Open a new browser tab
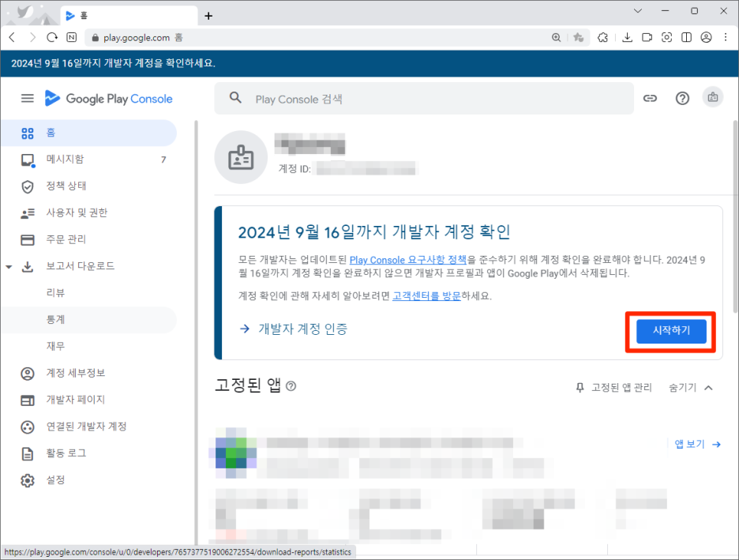The width and height of the screenshot is (739, 560). [x=208, y=16]
